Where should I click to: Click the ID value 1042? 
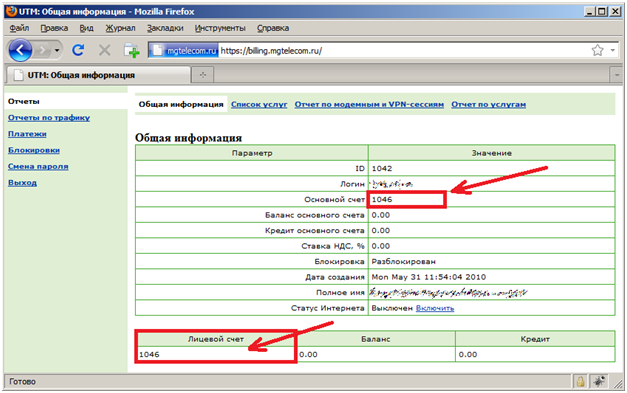tap(382, 168)
